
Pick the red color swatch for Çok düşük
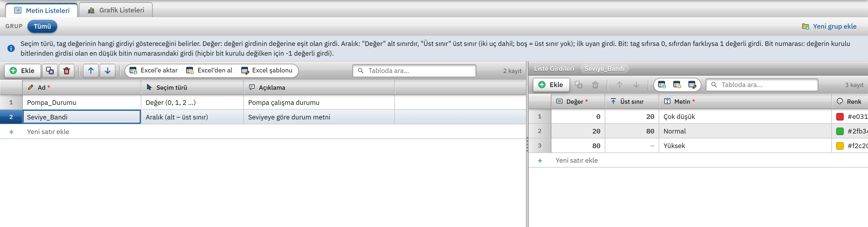click(x=840, y=117)
